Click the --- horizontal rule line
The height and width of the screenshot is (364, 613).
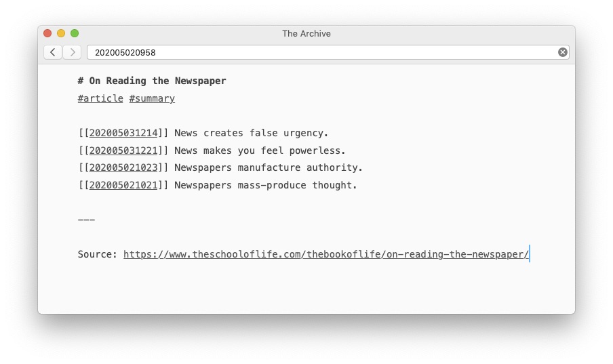[x=86, y=220]
